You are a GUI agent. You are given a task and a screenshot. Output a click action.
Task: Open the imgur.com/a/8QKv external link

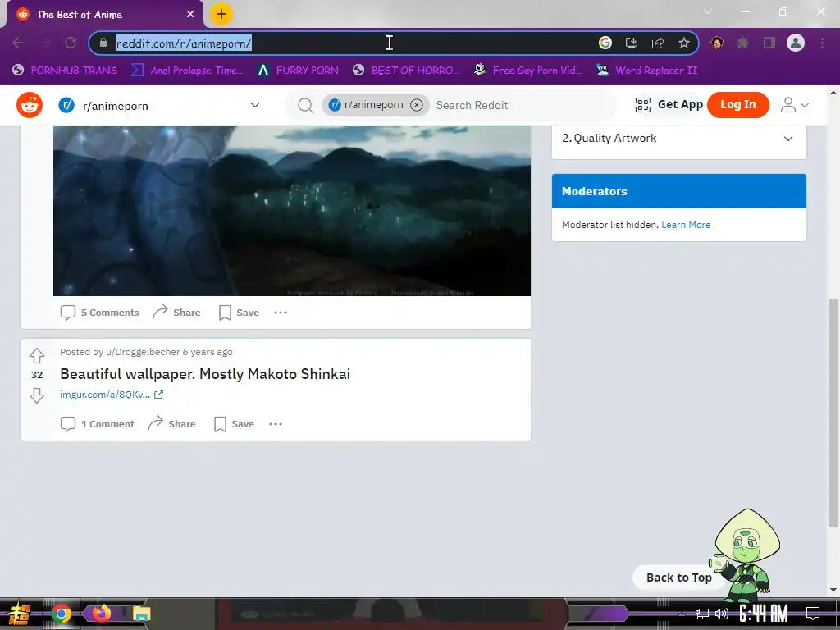pos(112,395)
